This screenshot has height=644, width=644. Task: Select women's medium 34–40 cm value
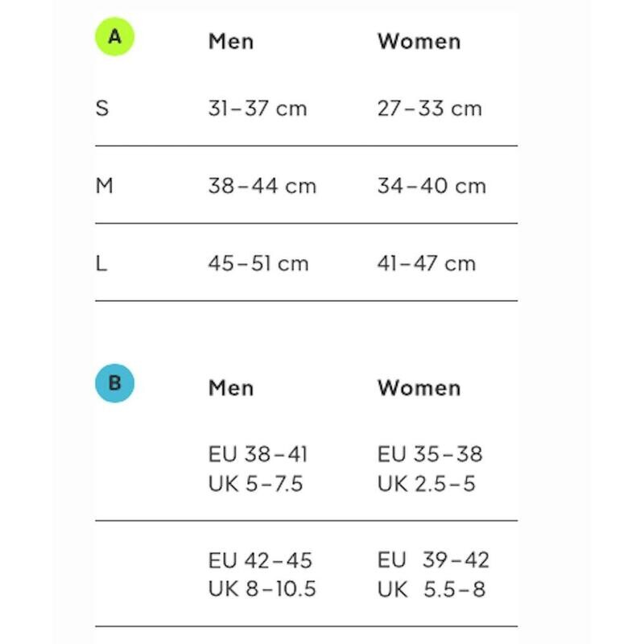click(x=431, y=186)
